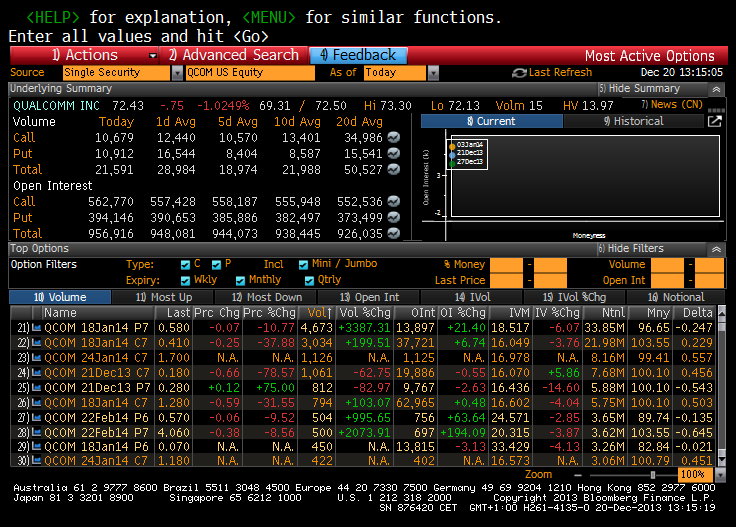Sort by the Delta column header

point(694,313)
